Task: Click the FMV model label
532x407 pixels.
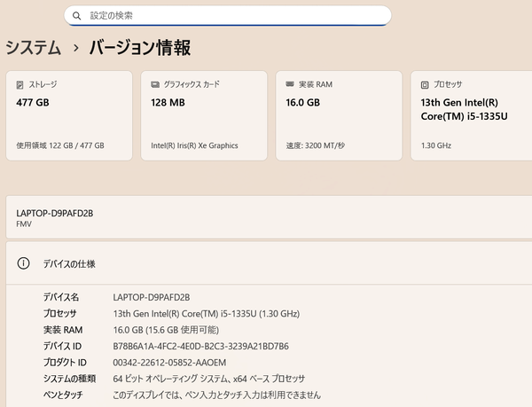Action: tap(24, 224)
